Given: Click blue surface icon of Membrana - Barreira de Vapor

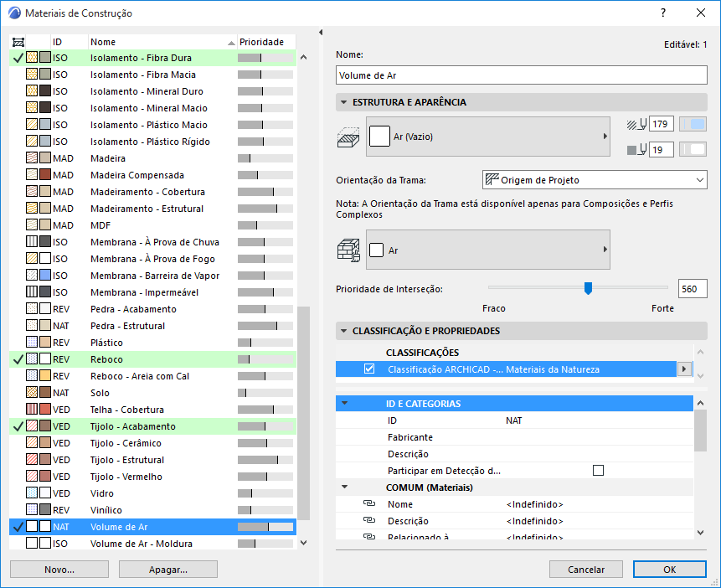Looking at the screenshot, I should pos(45,275).
